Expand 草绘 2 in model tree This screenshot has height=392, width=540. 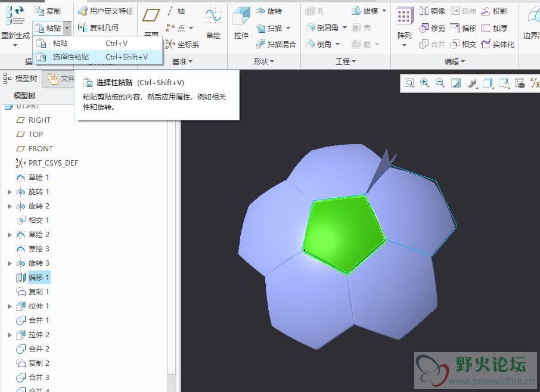click(10, 235)
